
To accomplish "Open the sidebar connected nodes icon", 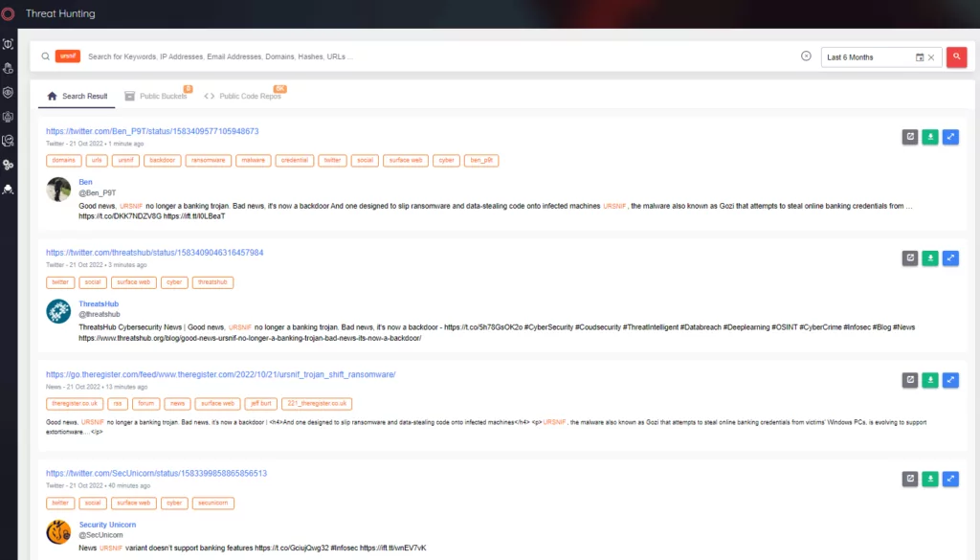I will 8,165.
